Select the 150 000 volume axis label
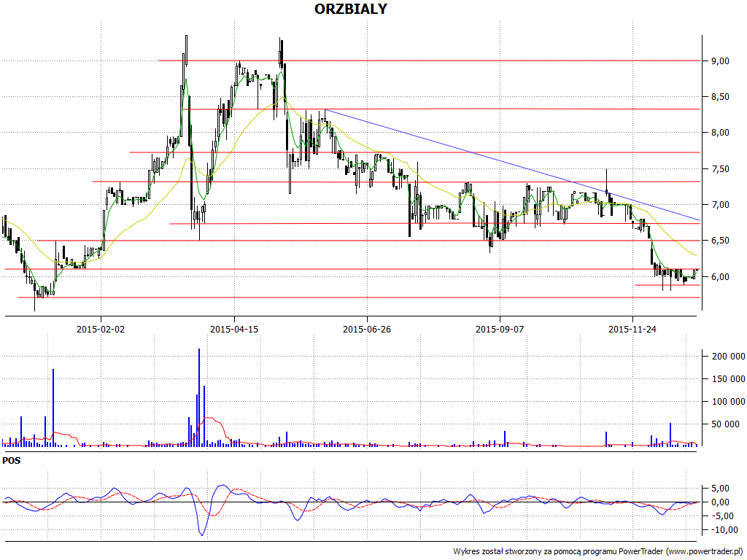 tap(728, 379)
